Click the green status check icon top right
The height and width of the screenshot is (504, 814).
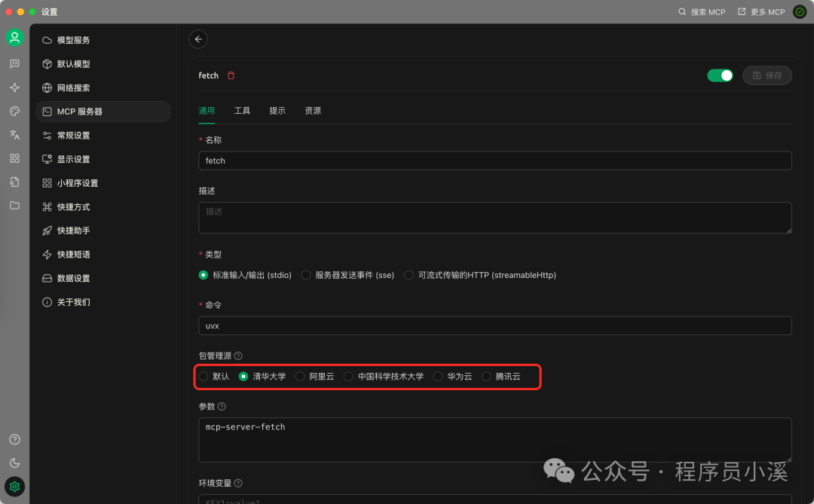tap(800, 11)
